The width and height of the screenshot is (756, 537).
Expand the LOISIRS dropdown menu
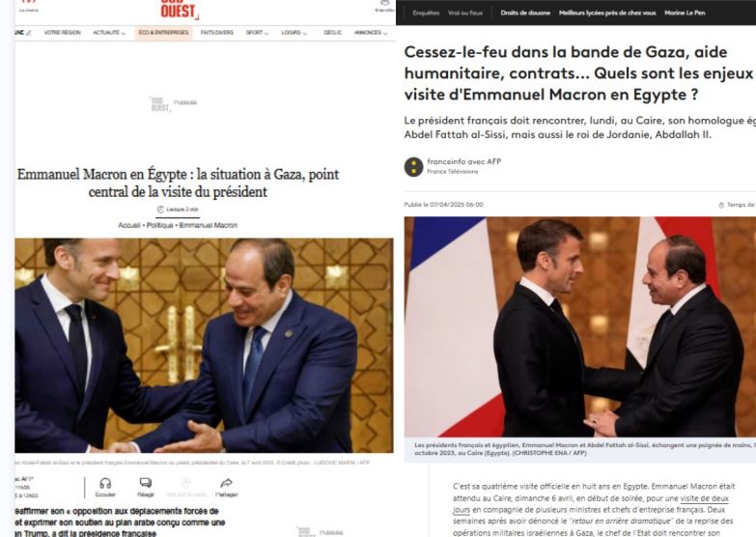pos(294,33)
